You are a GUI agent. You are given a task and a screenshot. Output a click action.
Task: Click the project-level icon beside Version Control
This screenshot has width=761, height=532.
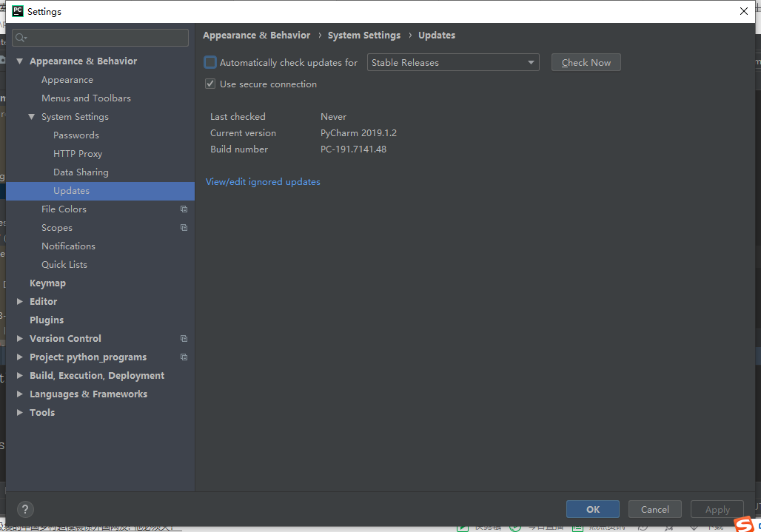pyautogui.click(x=184, y=338)
